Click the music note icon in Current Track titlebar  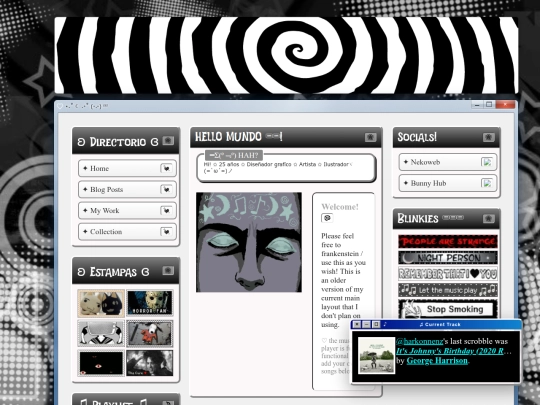(385, 324)
